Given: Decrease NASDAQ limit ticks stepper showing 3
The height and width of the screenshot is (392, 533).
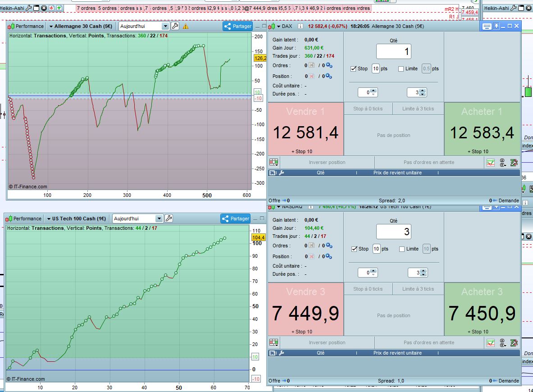Looking at the screenshot, I should tap(423, 274).
